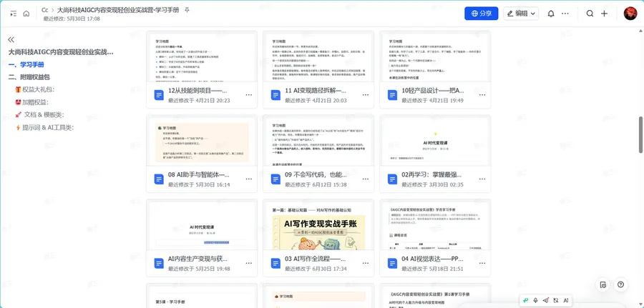This screenshot has width=644, height=308.
Task: Jump to 二、附赠权益包 outline section
Action: [29, 77]
